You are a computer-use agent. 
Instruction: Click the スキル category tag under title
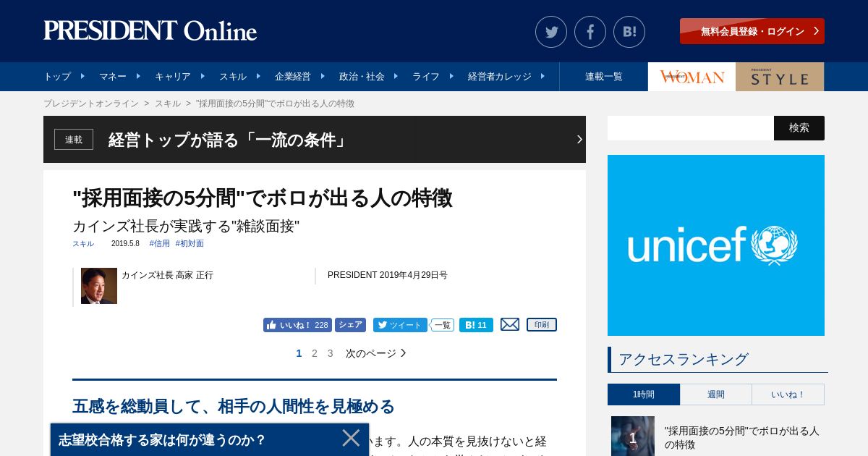click(83, 244)
